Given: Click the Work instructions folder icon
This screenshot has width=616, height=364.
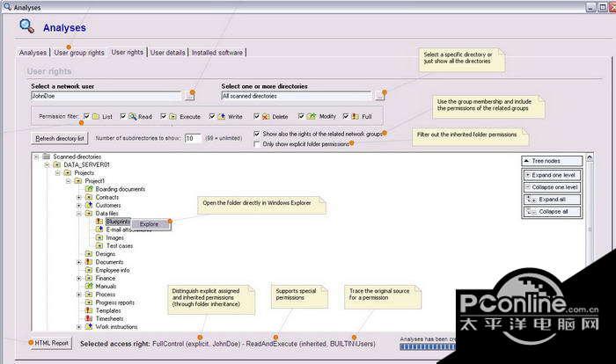Looking at the screenshot, I should (89, 327).
